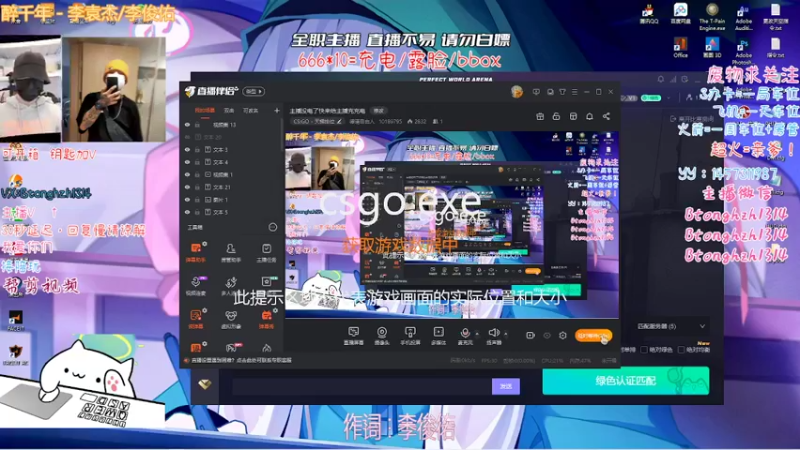Screen dimensions: 800x450
Task: Collapse the 工具箱 toolbox section
Action: (272, 227)
